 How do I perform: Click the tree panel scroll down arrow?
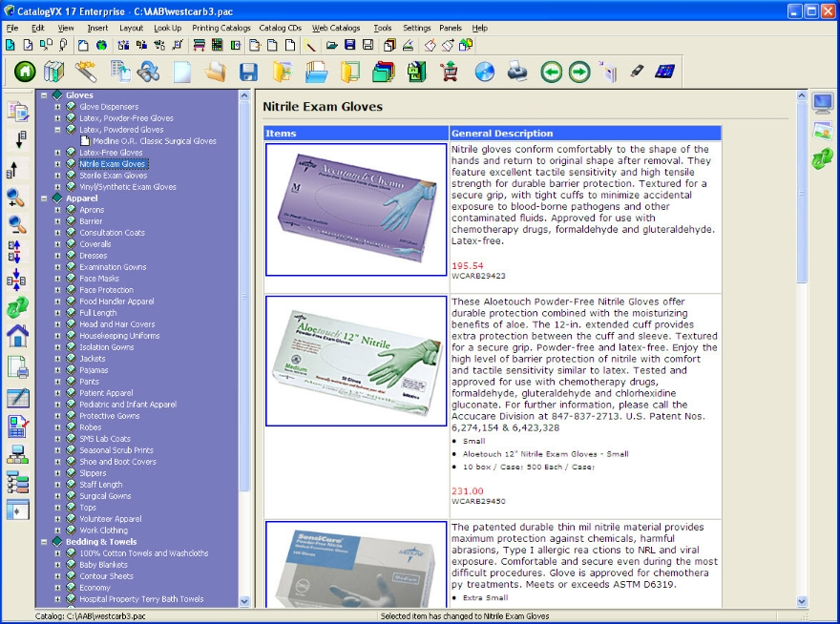(244, 601)
